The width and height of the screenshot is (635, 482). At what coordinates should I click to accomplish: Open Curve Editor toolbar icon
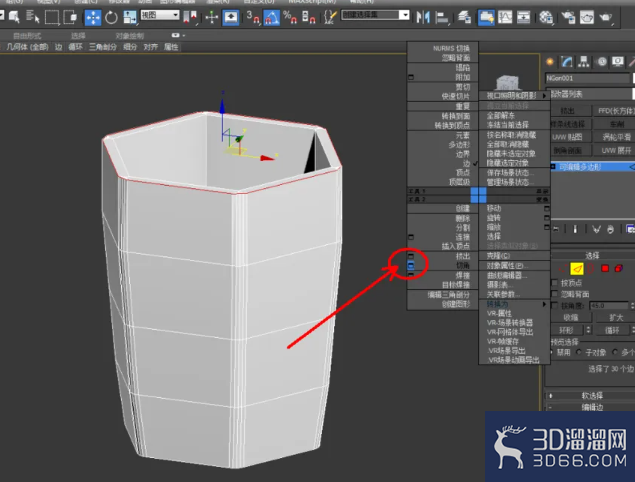click(505, 17)
